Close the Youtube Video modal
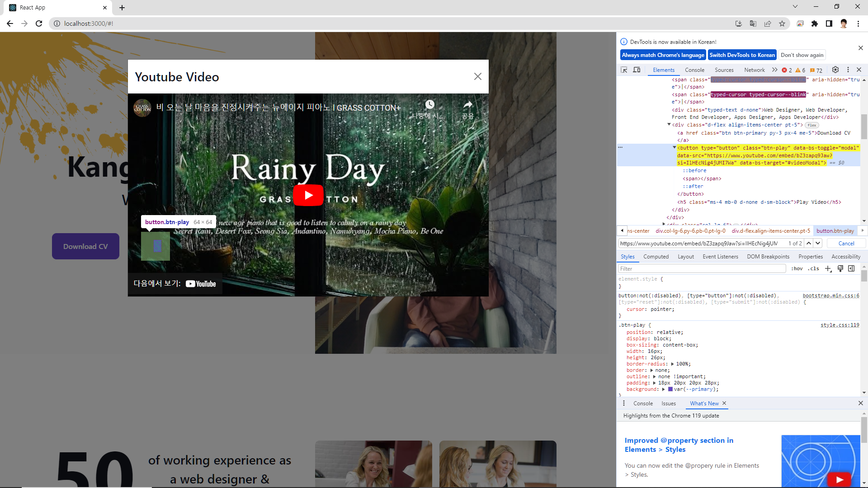The image size is (868, 488). pyautogui.click(x=477, y=76)
